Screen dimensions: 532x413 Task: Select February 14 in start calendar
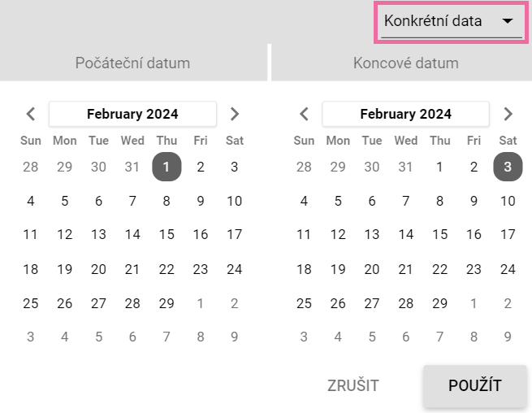coord(132,235)
